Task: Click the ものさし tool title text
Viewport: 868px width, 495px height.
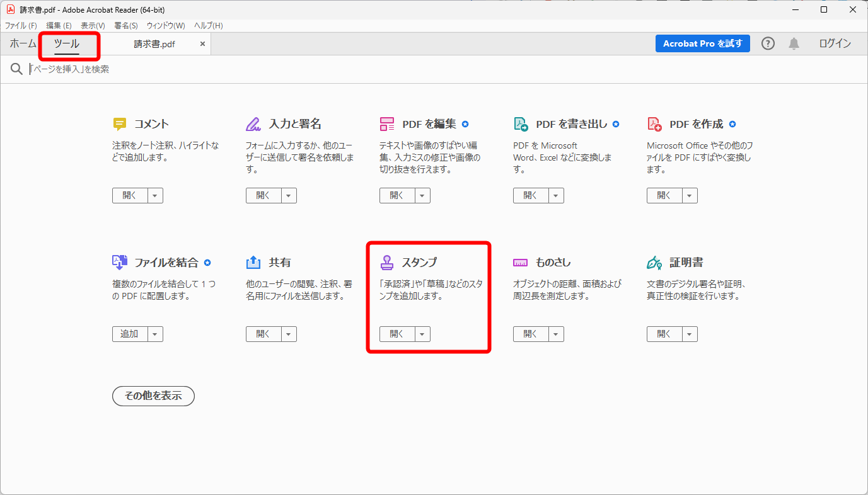Action: [553, 263]
